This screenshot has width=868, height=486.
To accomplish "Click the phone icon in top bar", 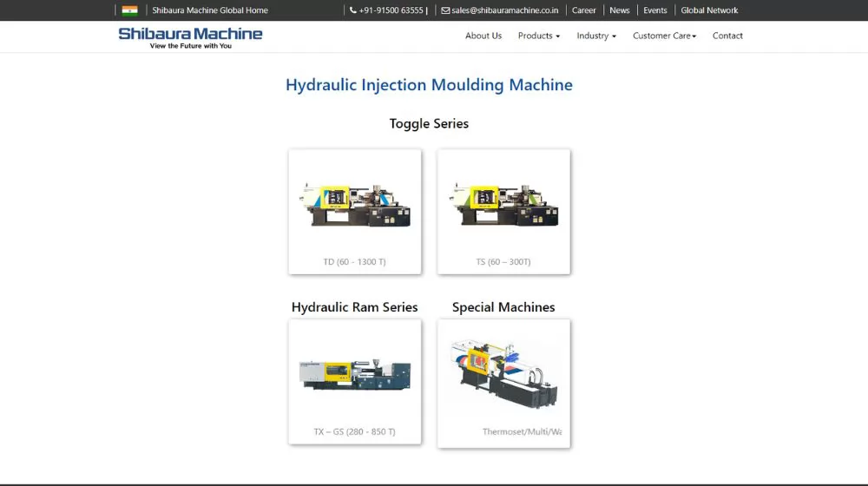I will pos(352,10).
